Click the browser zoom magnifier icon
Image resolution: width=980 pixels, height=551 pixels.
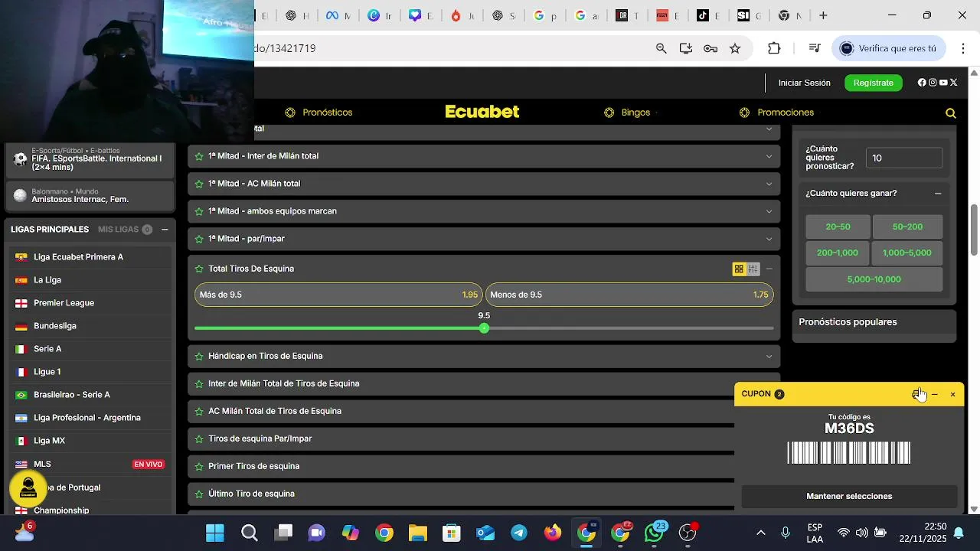(x=661, y=48)
